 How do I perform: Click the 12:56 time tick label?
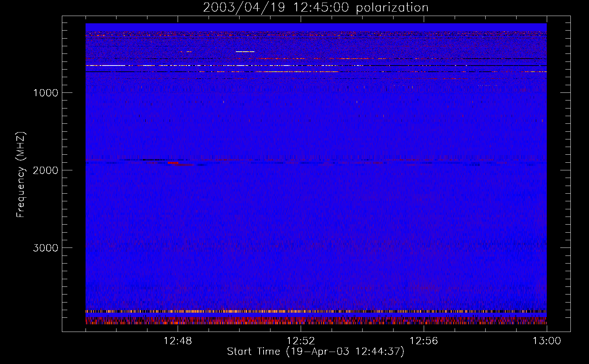424,341
